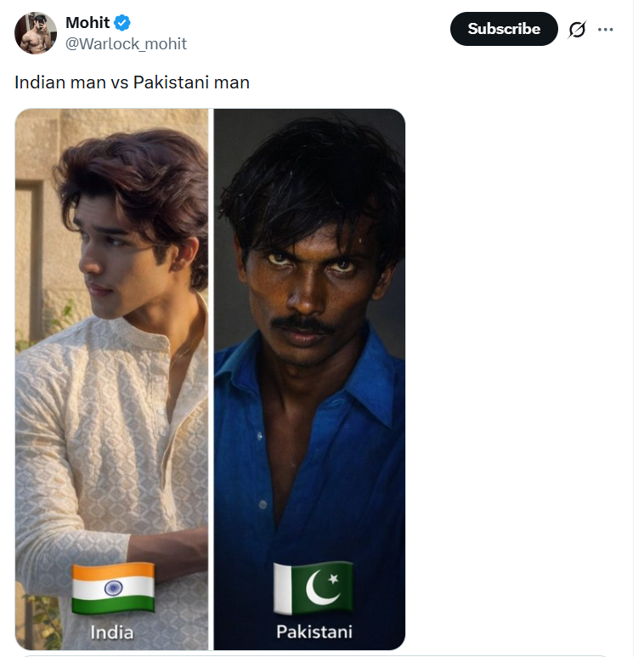
Task: Click the Pakistan flag emoji in the image
Action: point(314,587)
